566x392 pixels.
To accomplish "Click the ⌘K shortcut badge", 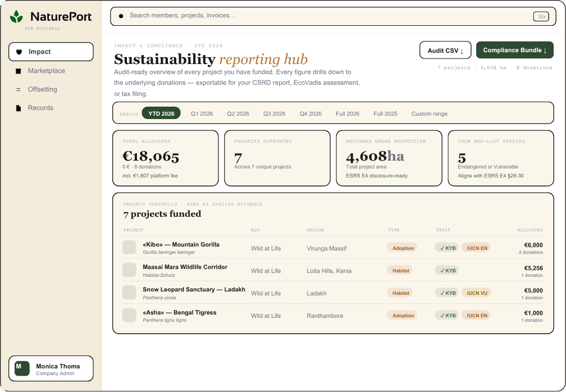I will (x=541, y=16).
